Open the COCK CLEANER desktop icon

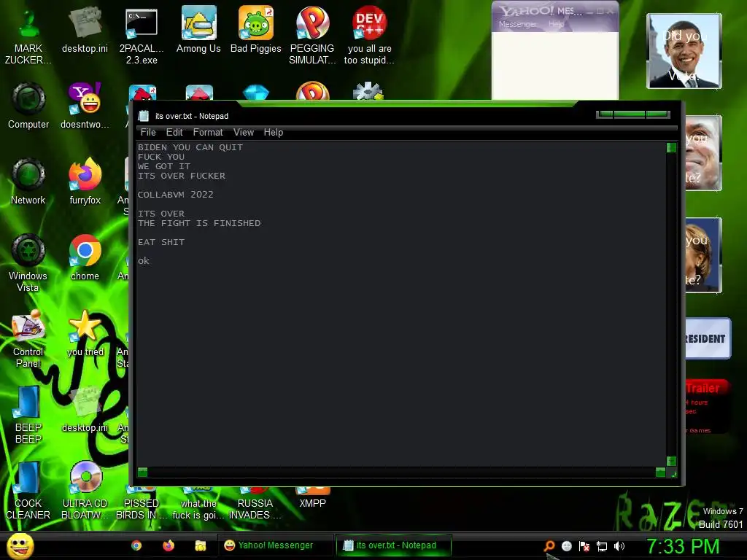pyautogui.click(x=28, y=491)
